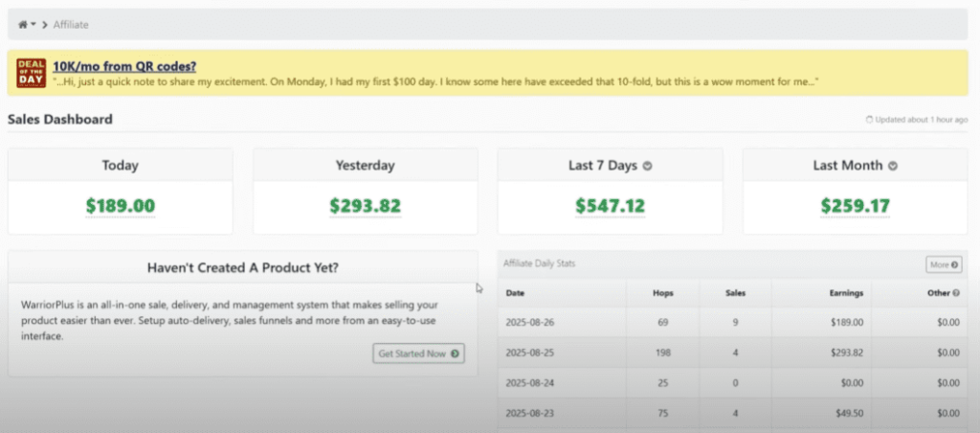The width and height of the screenshot is (980, 433).
Task: Click the help icon next to Other column
Action: coord(958,292)
